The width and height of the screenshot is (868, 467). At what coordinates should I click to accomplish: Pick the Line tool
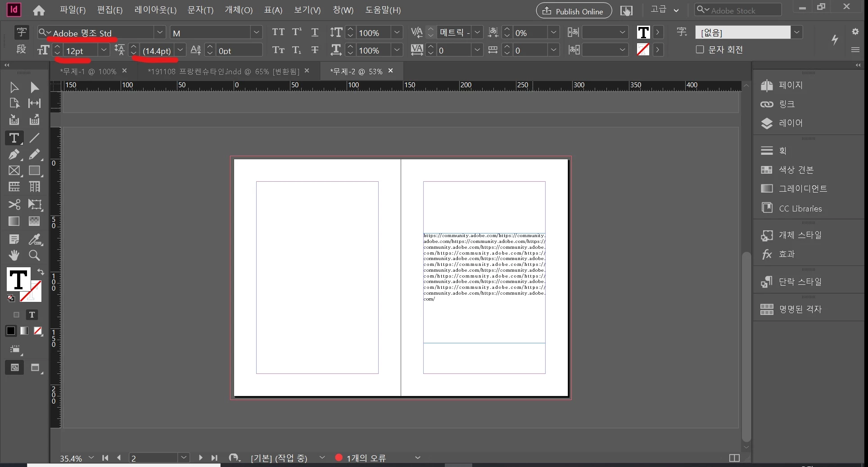(35, 138)
